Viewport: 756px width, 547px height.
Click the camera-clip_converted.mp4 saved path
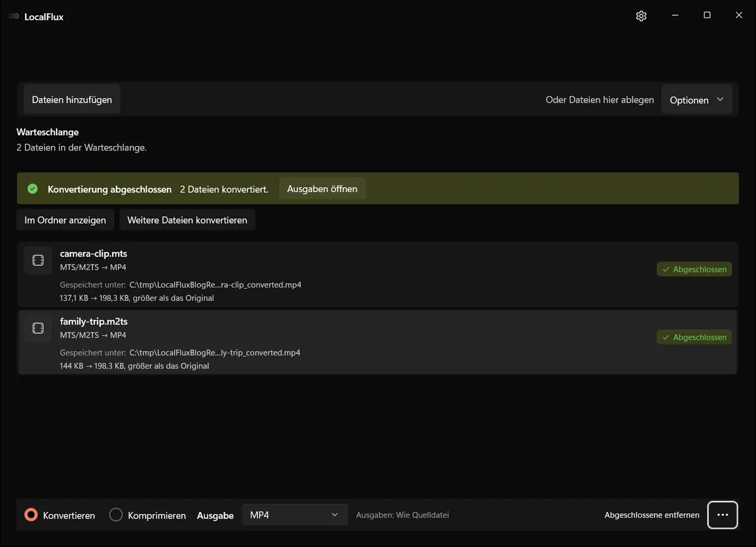pyautogui.click(x=215, y=285)
